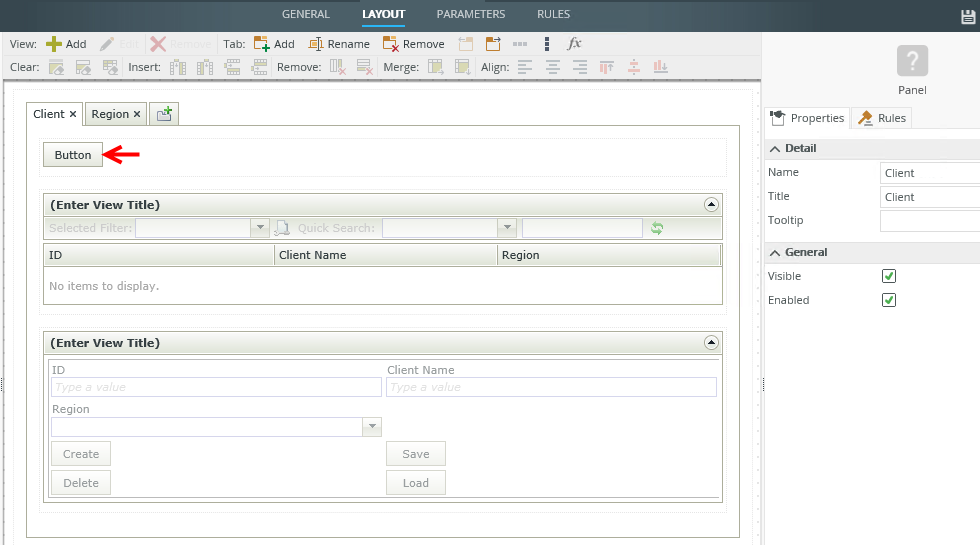Refresh the list view with green arrows
The image size is (980, 545).
click(657, 228)
